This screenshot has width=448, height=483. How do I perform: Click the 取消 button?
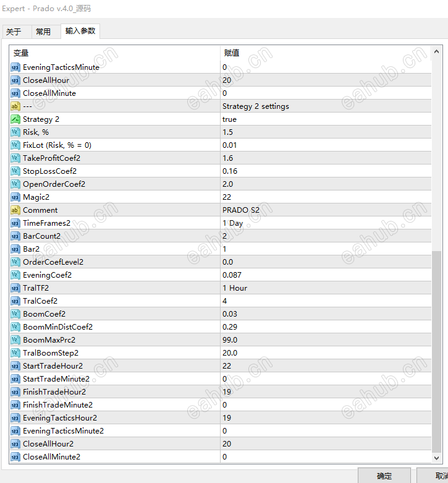[x=433, y=476]
